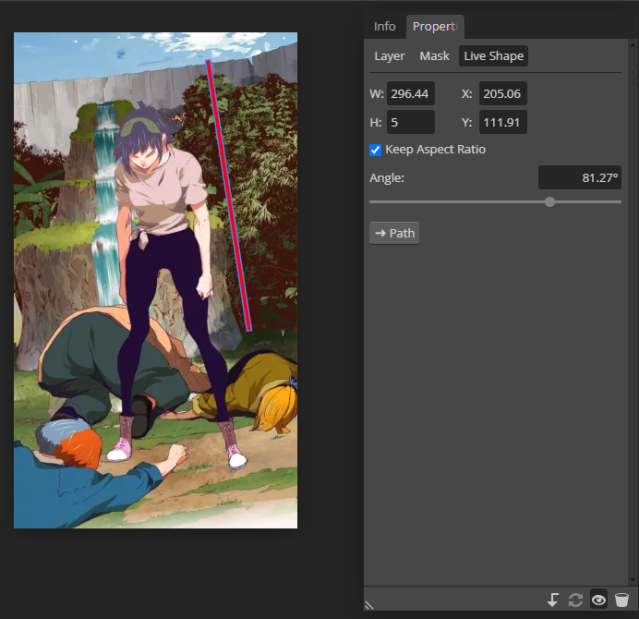This screenshot has width=639, height=619.
Task: Toggle the eye visibility icon
Action: click(599, 600)
